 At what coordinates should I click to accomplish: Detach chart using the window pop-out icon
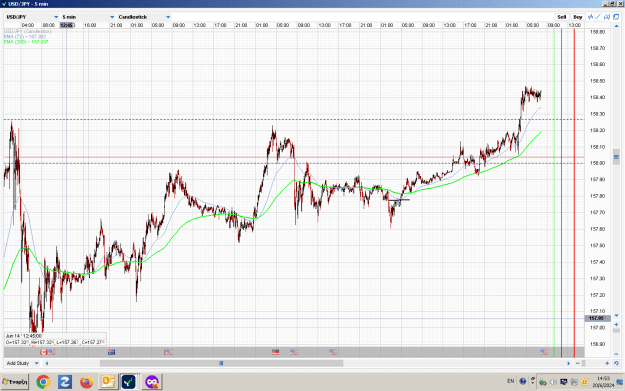click(x=616, y=17)
